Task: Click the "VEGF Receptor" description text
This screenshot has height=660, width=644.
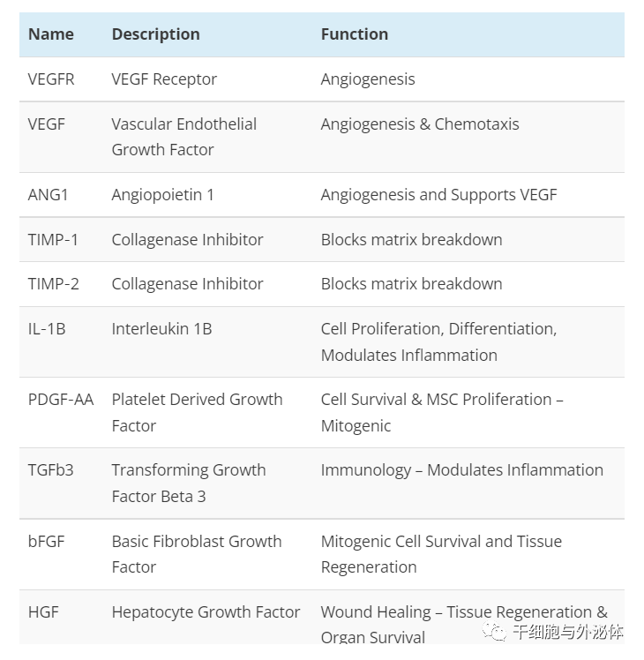Action: click(164, 79)
